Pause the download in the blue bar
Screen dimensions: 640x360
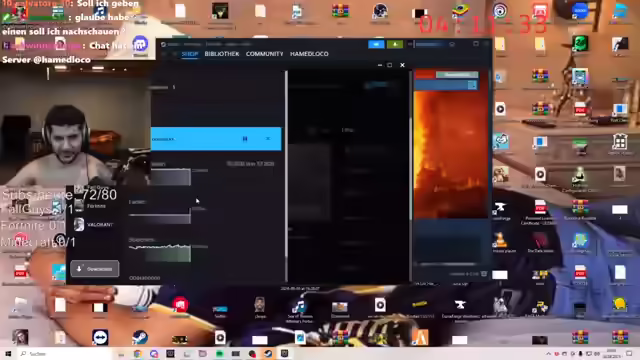245,139
